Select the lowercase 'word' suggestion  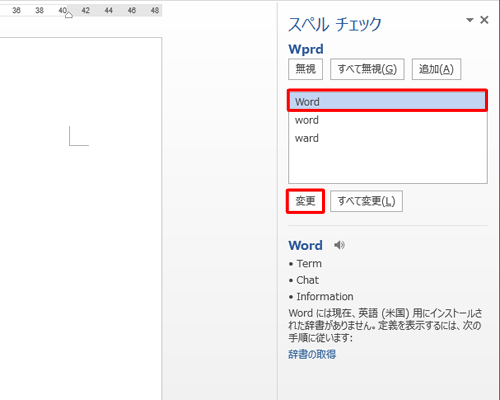387,120
